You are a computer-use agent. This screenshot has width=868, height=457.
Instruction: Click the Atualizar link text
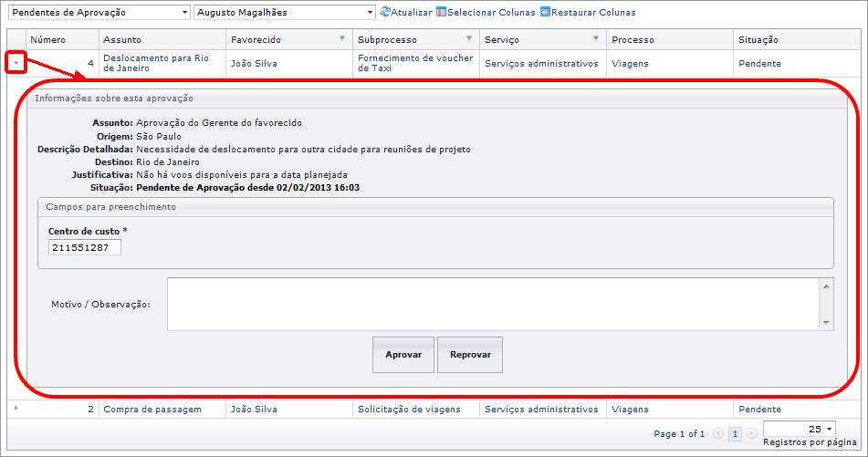(x=412, y=12)
